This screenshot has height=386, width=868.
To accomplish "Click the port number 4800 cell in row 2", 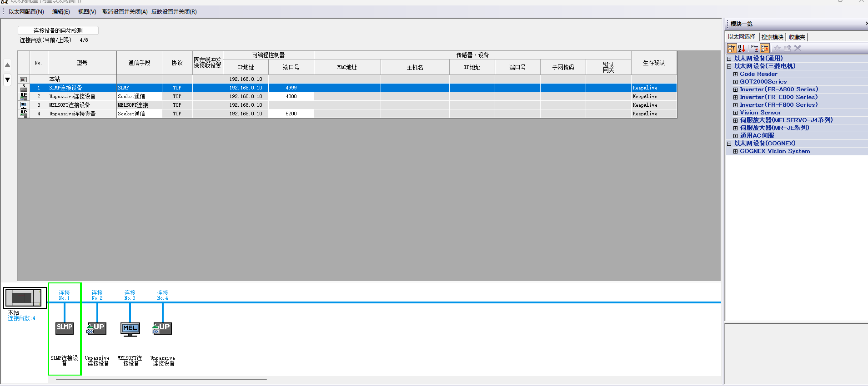I will pos(291,96).
